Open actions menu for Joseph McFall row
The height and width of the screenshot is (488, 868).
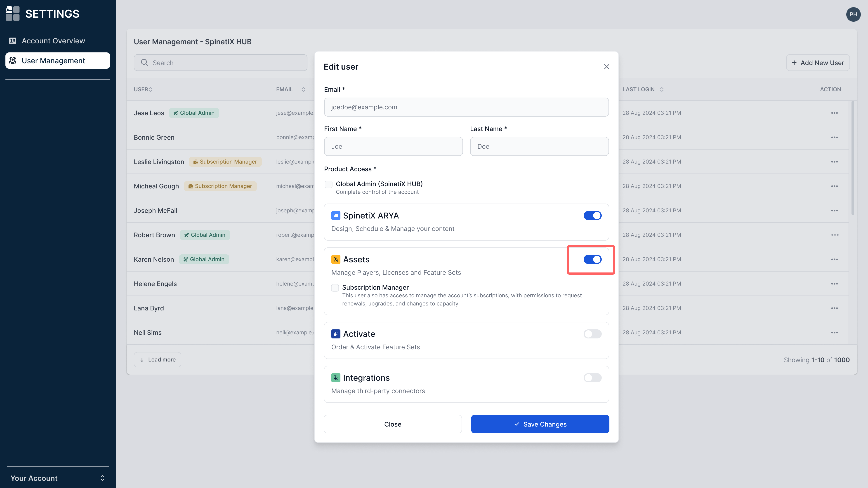pos(834,211)
